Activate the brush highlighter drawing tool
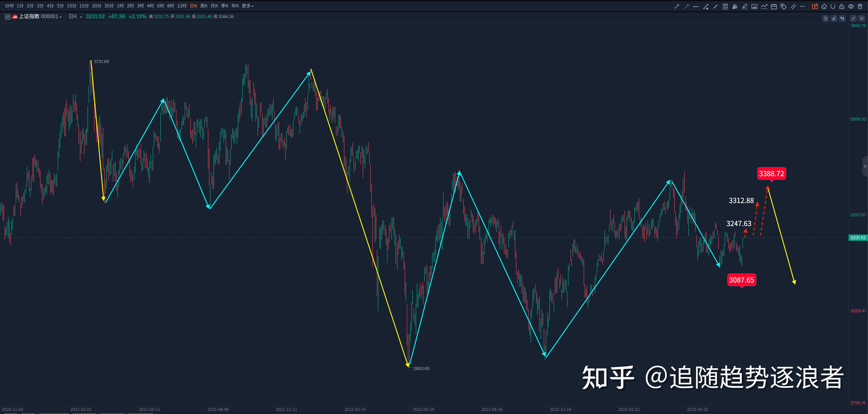Image resolution: width=868 pixels, height=414 pixels. click(745, 6)
